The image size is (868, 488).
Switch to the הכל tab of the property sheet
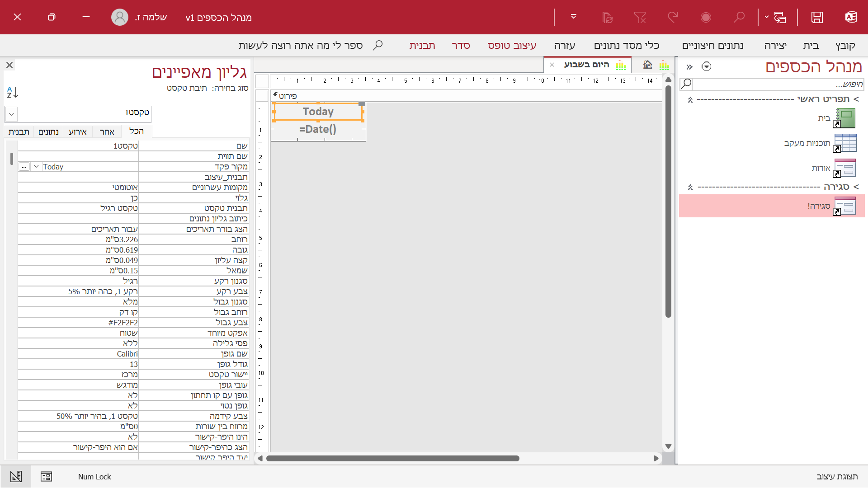137,131
